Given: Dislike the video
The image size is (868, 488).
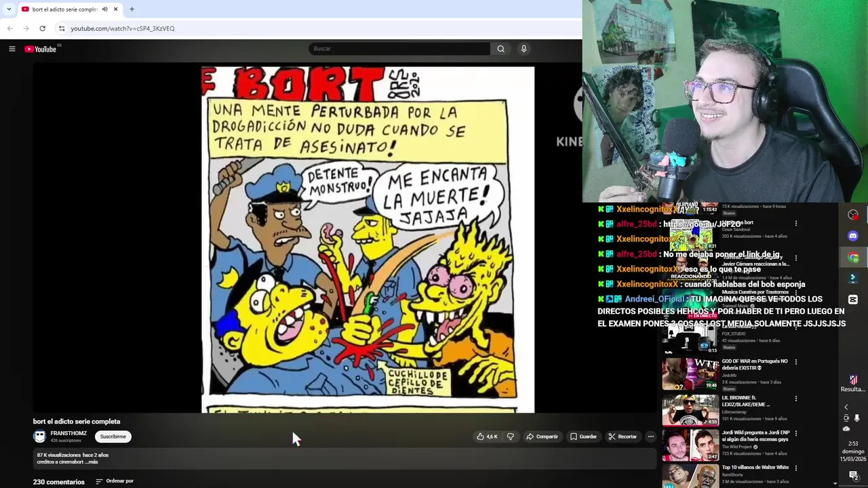Looking at the screenshot, I should [x=511, y=436].
